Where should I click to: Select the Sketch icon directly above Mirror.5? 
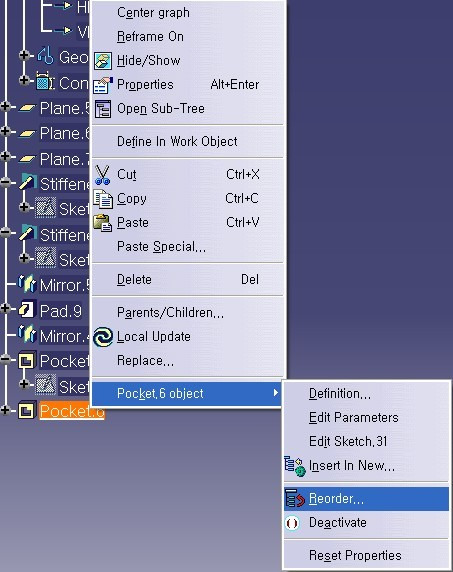46,258
